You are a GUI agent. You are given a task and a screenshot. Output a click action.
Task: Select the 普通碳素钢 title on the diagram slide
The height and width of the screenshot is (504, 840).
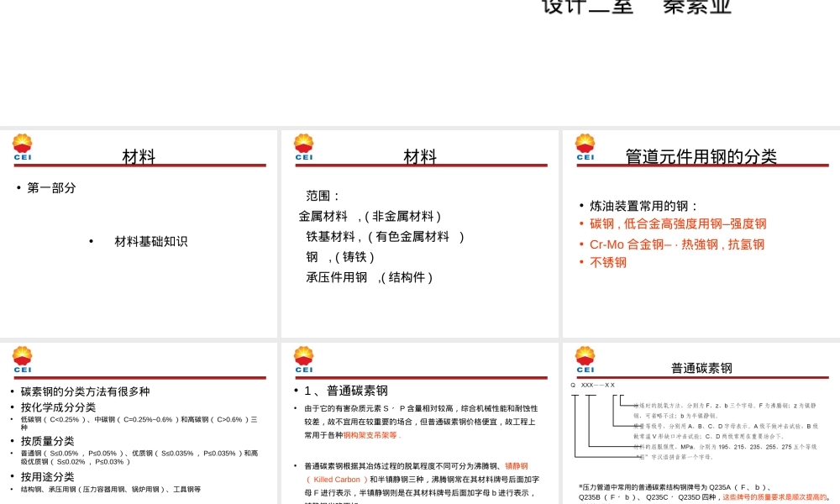pyautogui.click(x=701, y=368)
